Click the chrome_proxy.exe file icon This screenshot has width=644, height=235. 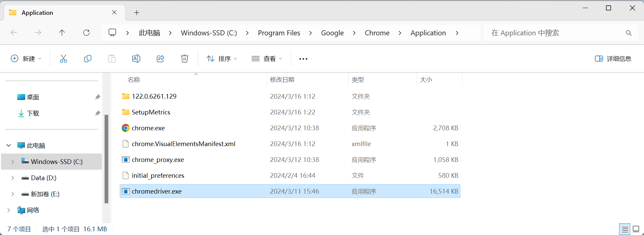(x=125, y=160)
